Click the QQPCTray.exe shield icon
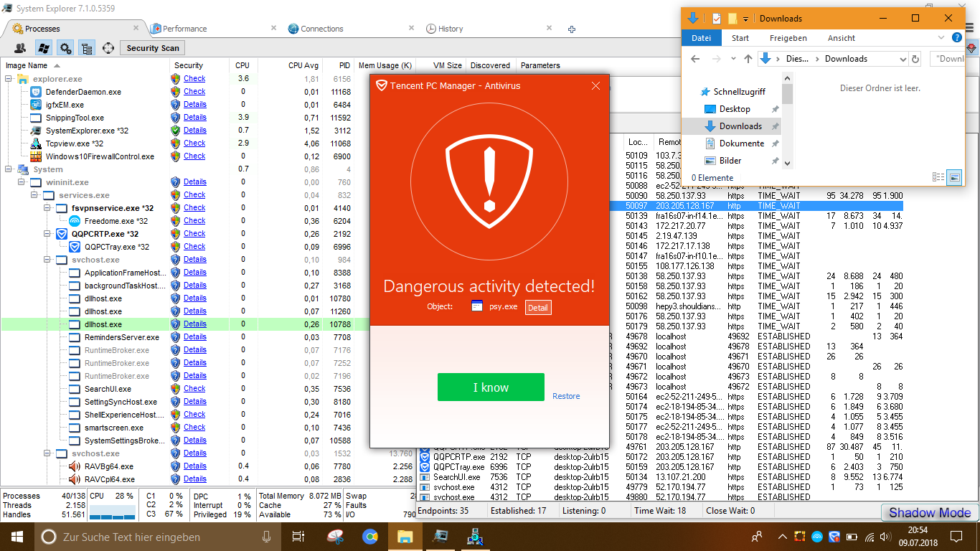The width and height of the screenshot is (980, 551). [75, 247]
